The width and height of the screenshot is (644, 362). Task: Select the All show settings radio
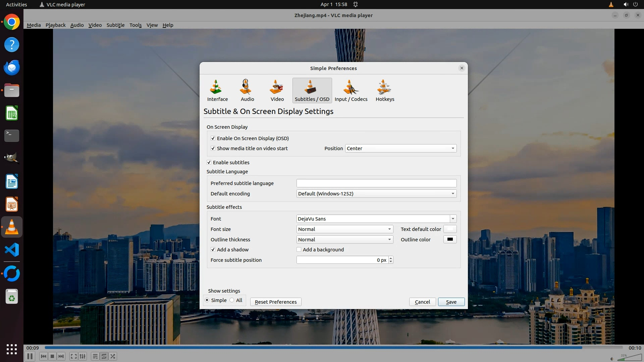(232, 300)
